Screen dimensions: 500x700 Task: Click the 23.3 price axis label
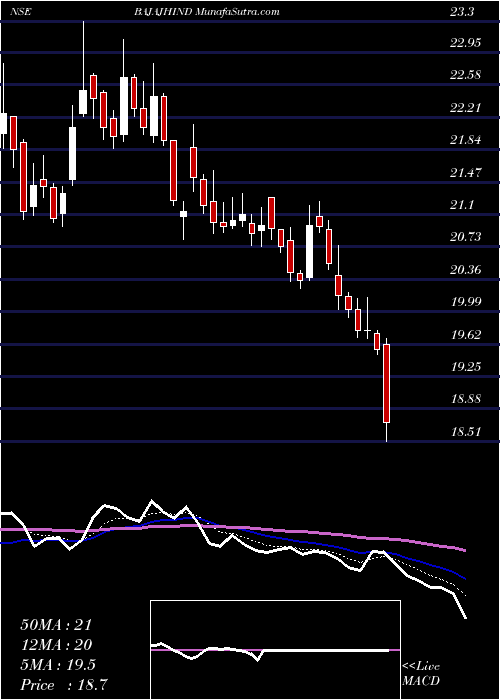click(462, 12)
